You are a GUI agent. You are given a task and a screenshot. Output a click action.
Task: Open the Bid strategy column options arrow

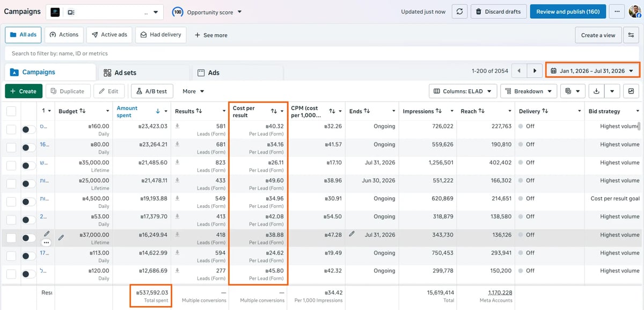click(x=636, y=111)
